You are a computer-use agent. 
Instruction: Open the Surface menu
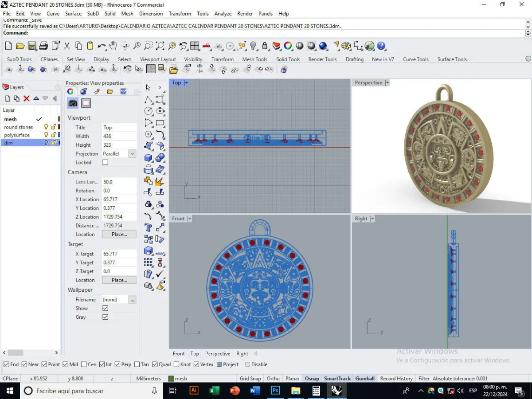coord(73,14)
